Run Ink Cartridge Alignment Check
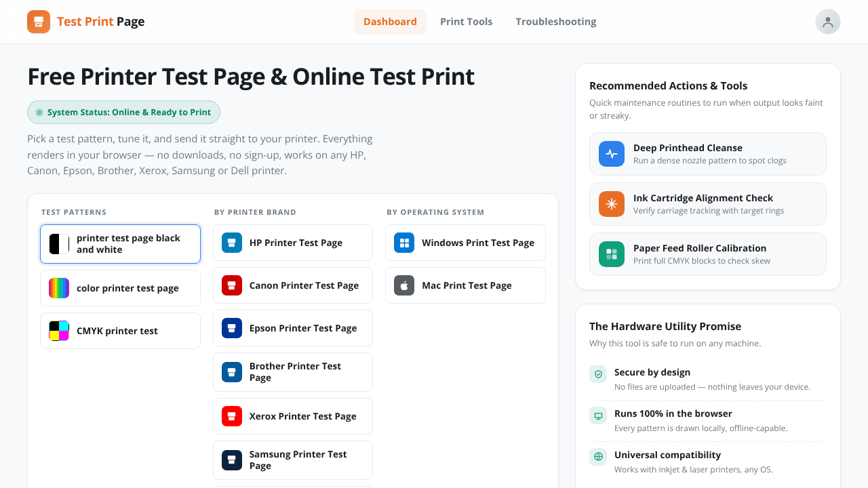This screenshot has width=868, height=488. pyautogui.click(x=708, y=204)
